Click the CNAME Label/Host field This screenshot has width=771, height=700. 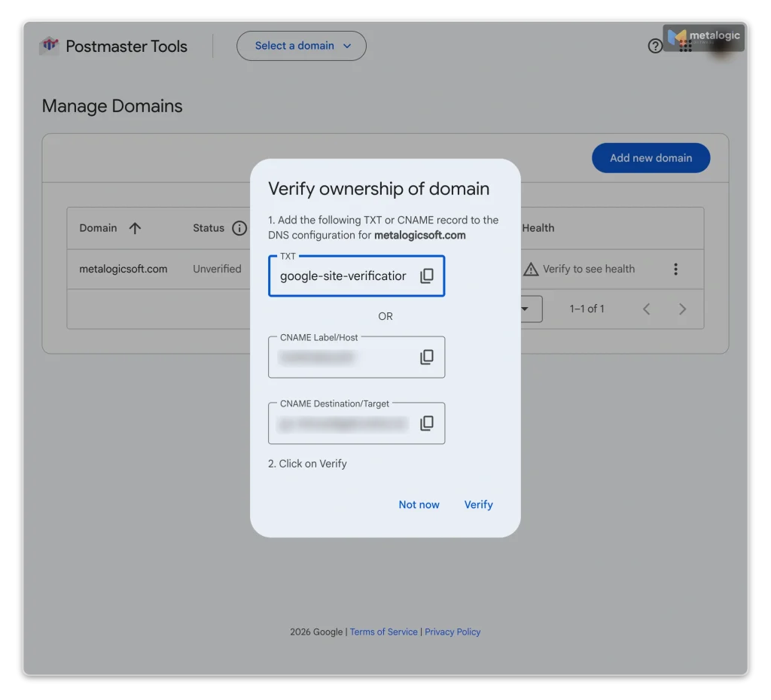click(x=356, y=357)
